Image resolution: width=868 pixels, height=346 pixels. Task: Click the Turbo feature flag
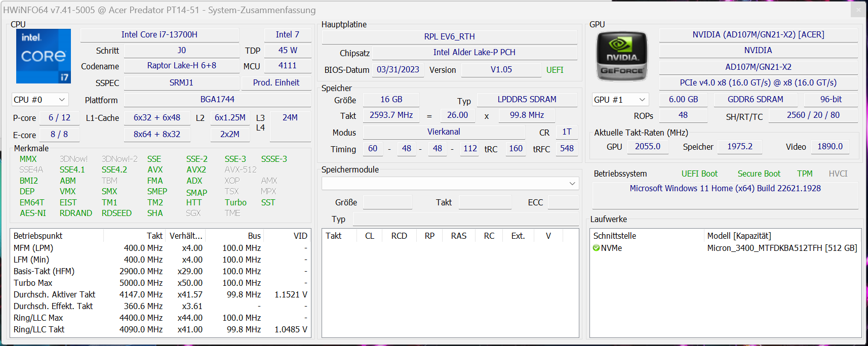pyautogui.click(x=235, y=202)
